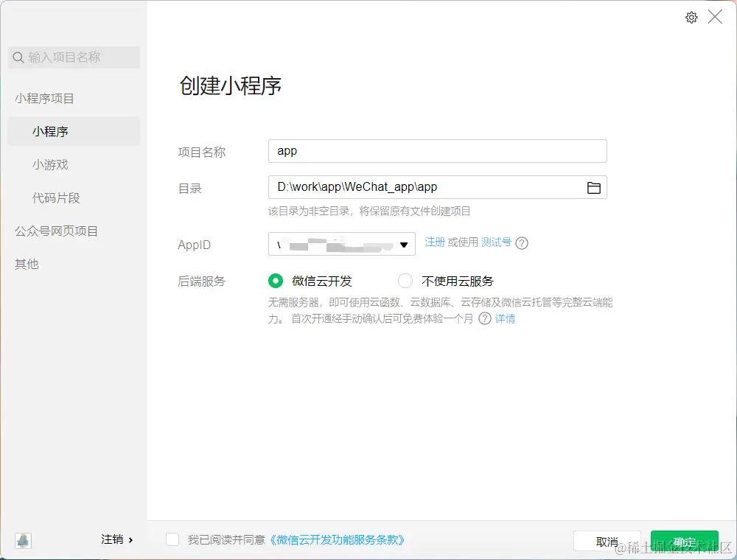
Task: Click the 注销 logout text
Action: click(112, 540)
